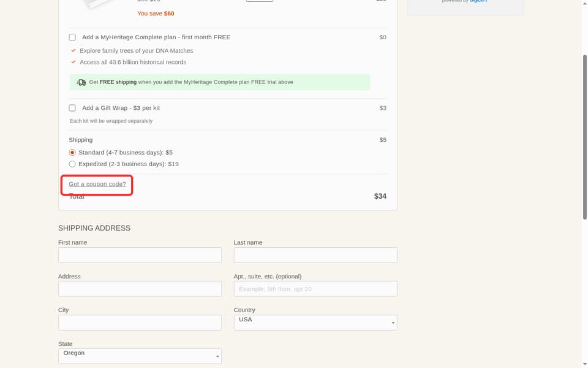This screenshot has width=588, height=368.
Task: Focus the Last name field
Action: point(315,255)
